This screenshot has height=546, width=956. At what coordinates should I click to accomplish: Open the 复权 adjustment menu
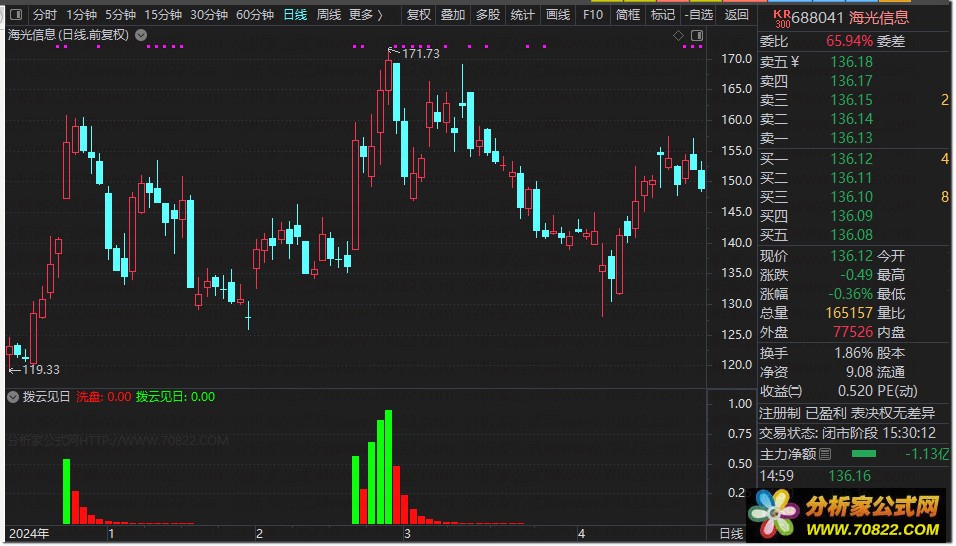pos(419,15)
